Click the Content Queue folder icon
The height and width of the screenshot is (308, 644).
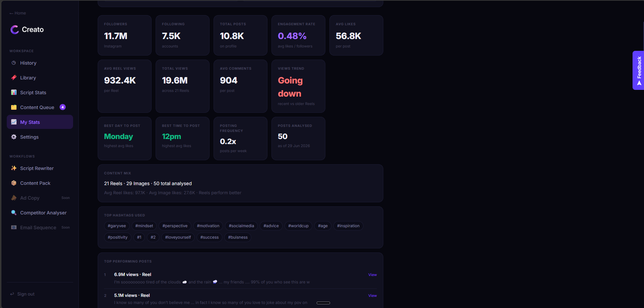pyautogui.click(x=14, y=107)
